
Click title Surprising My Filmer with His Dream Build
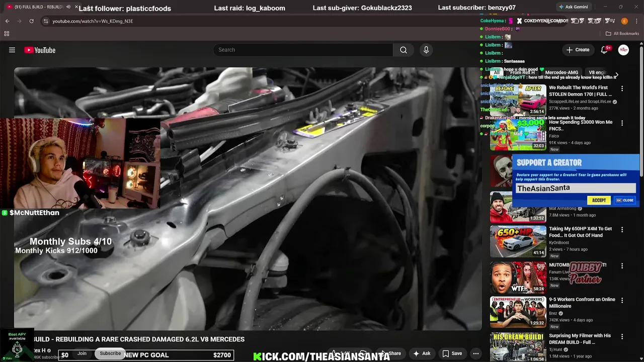tap(580, 339)
